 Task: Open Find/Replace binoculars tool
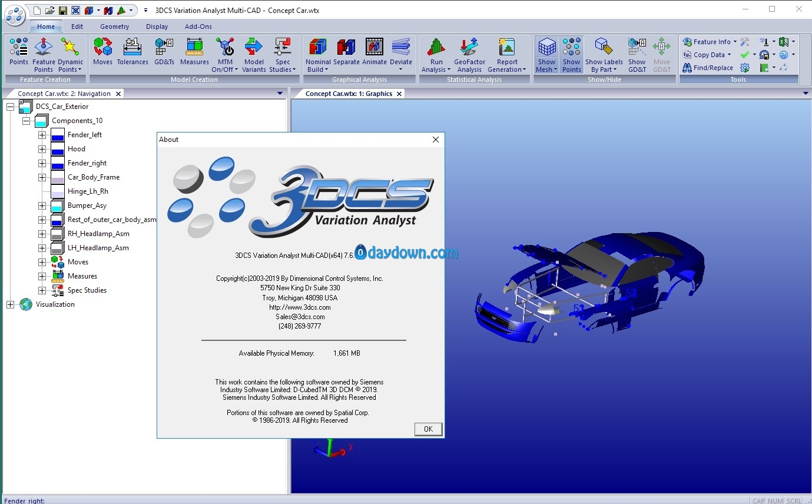(x=708, y=68)
